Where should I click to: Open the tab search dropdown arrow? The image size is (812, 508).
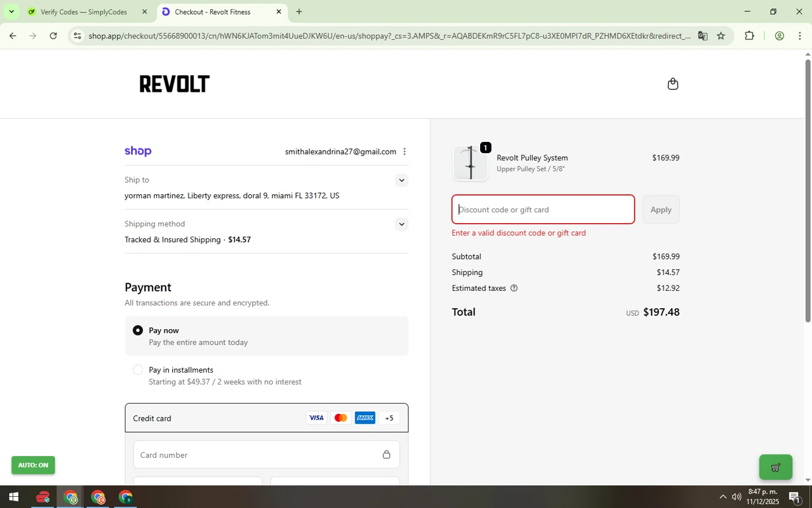[x=11, y=11]
